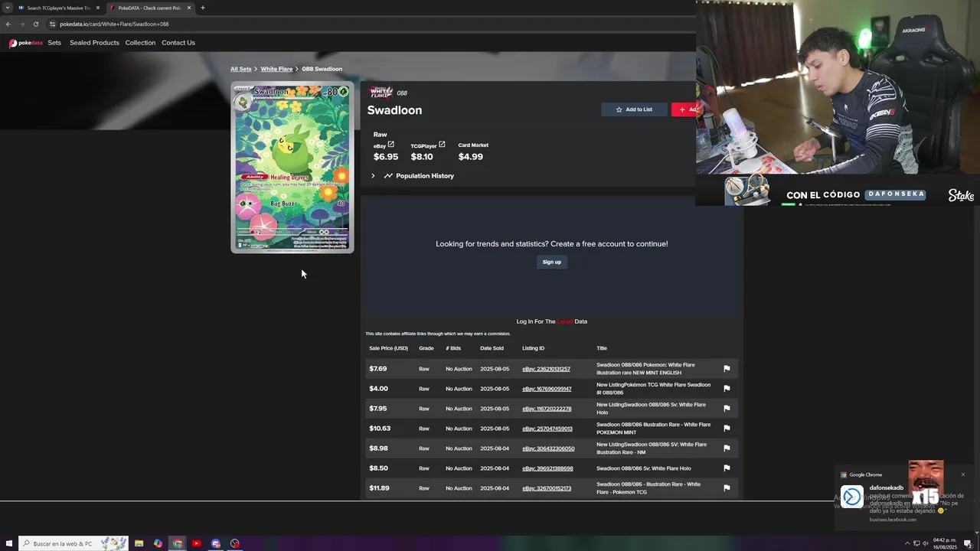Open eBay listing 306432306050

point(548,448)
